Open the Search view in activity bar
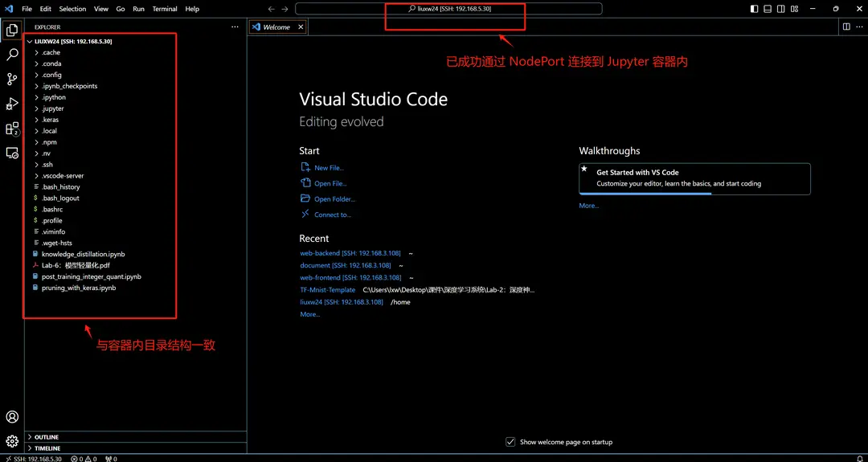The image size is (868, 462). coord(11,55)
